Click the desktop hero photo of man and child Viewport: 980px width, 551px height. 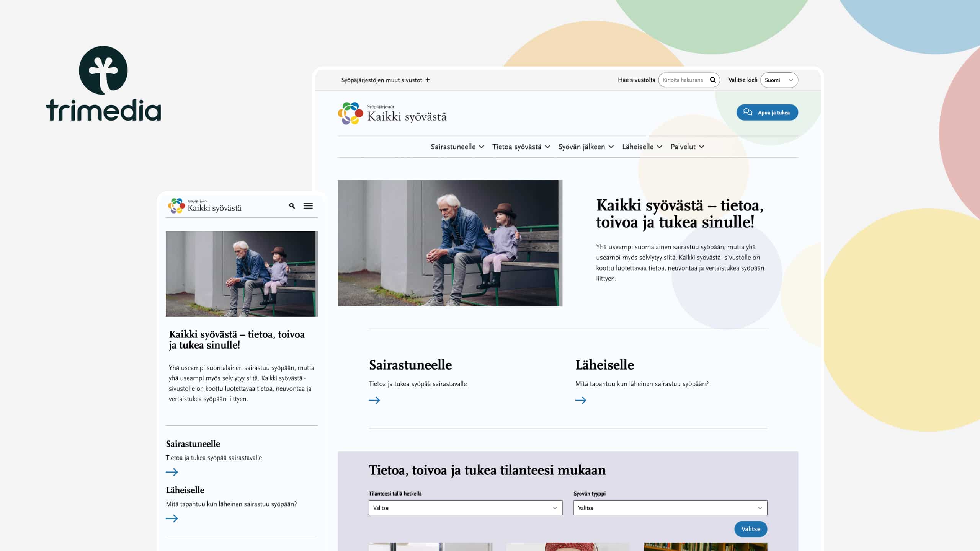(x=450, y=243)
